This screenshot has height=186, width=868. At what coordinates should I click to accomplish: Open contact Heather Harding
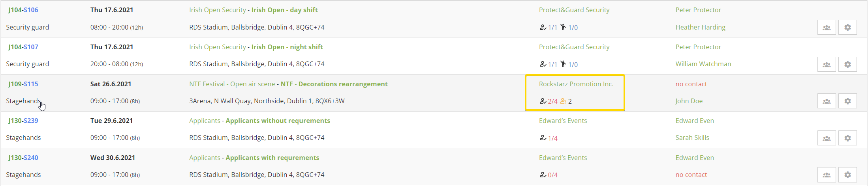point(700,27)
